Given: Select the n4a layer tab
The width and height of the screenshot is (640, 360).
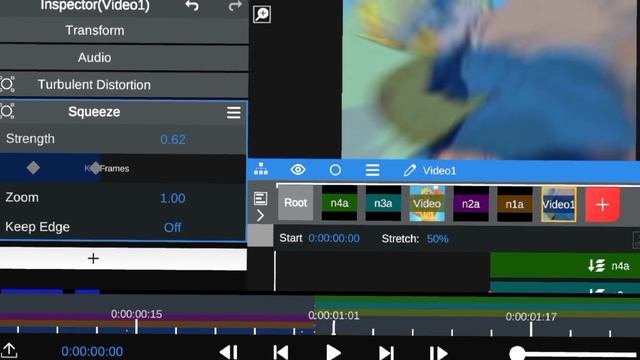Looking at the screenshot, I should pos(339,203).
